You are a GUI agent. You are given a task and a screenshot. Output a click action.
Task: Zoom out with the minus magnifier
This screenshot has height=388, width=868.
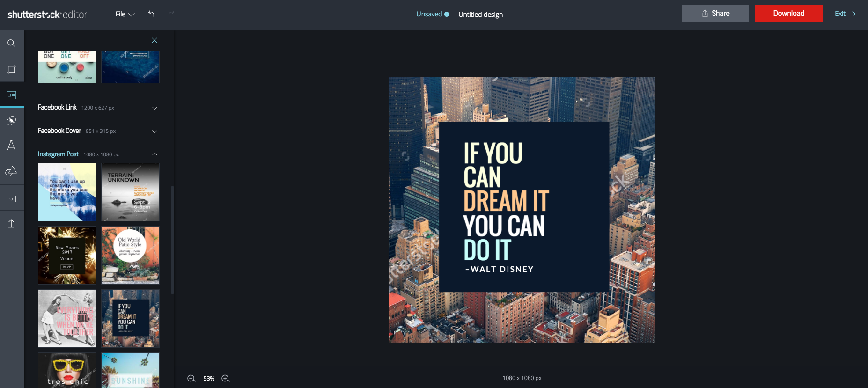(x=191, y=378)
